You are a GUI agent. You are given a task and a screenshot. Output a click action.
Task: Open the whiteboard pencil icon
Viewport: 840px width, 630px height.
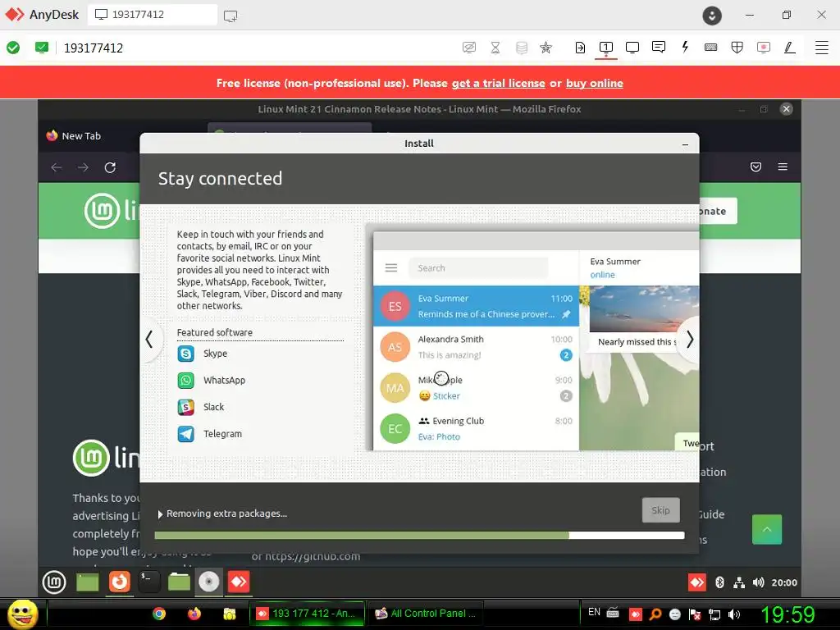click(x=790, y=48)
